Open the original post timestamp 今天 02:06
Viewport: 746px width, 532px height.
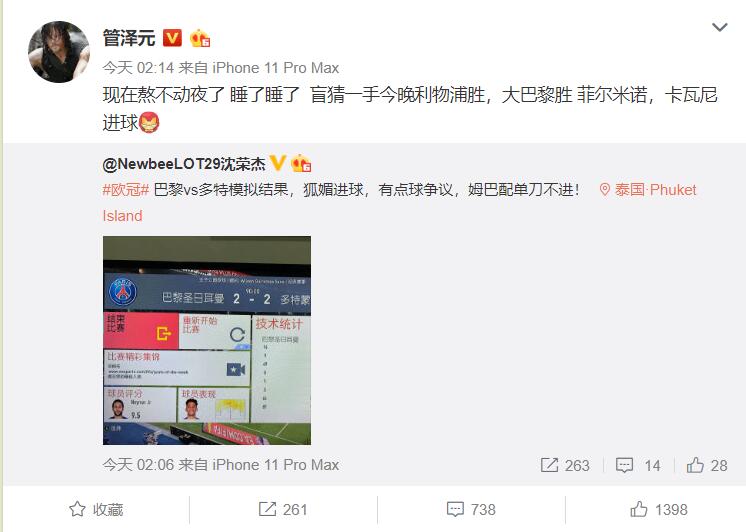coord(138,465)
